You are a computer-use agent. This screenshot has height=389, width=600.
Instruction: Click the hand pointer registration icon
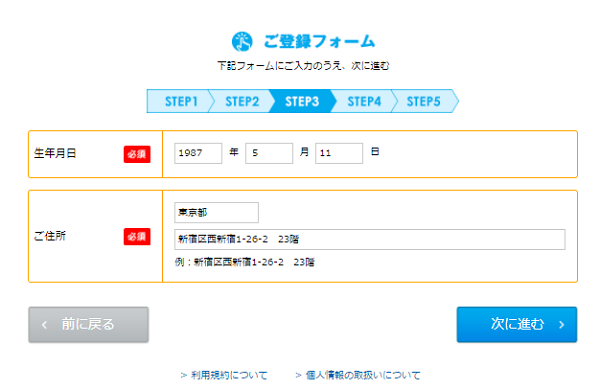[242, 42]
